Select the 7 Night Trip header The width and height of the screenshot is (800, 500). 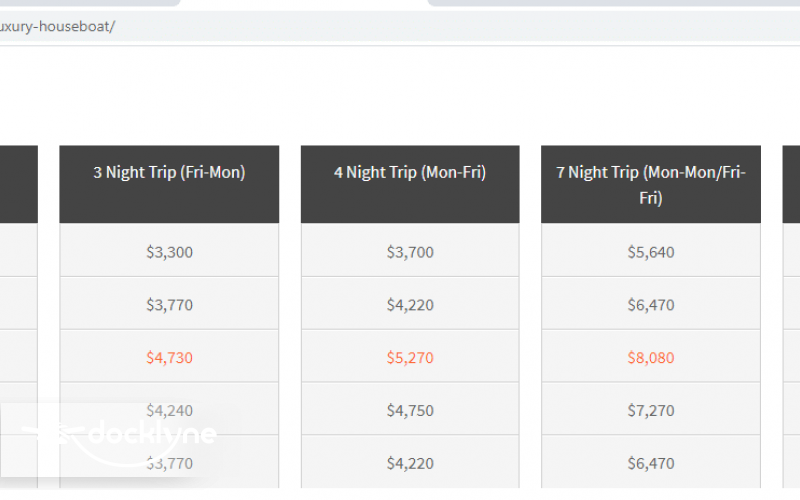point(651,184)
